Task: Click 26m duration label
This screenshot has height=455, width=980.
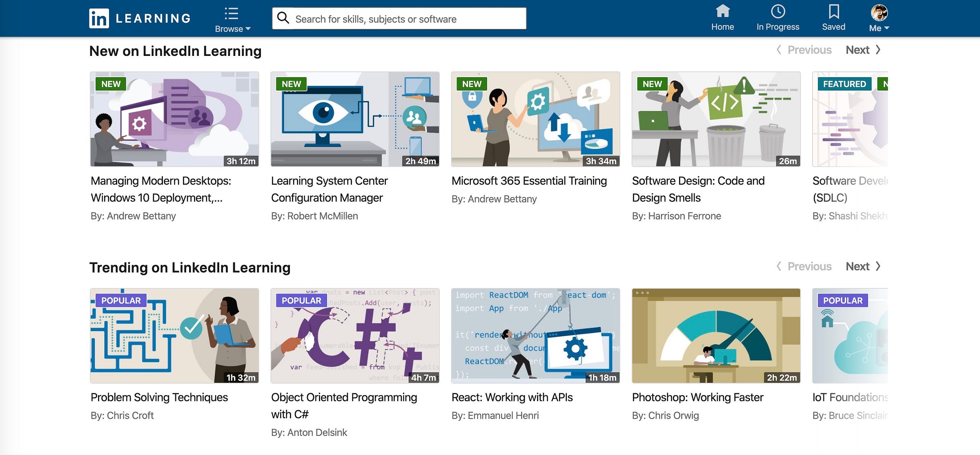Action: [x=788, y=161]
